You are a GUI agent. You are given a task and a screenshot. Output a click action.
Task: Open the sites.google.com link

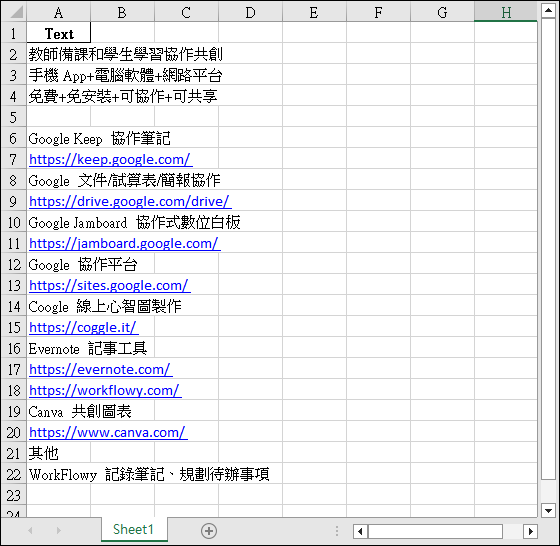click(110, 285)
